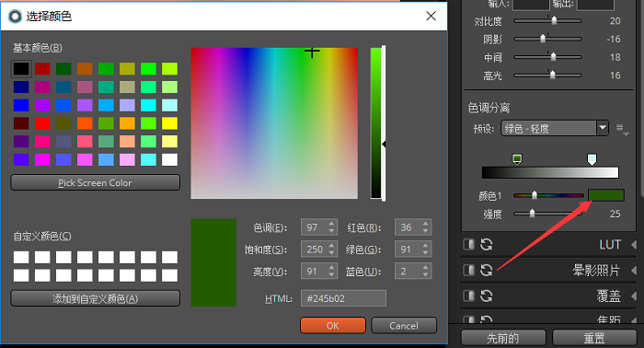Click the large dark green color preview
The width and height of the screenshot is (644, 348).
(213, 262)
